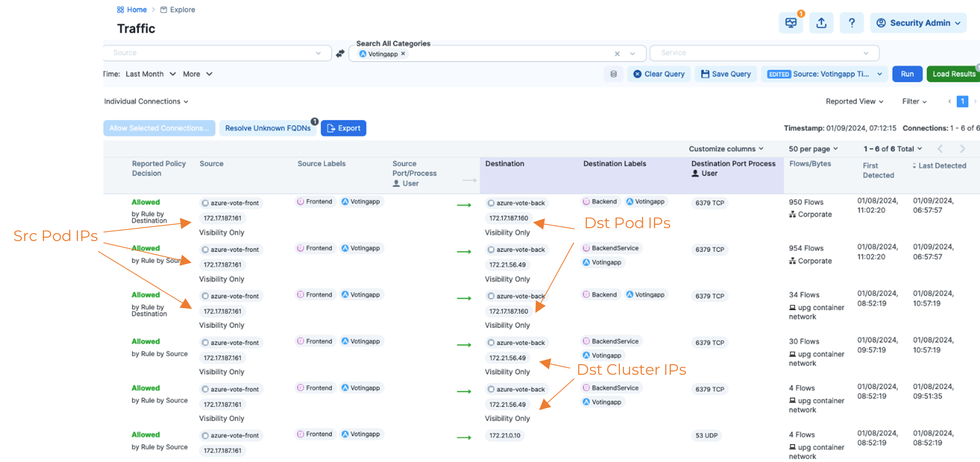Clear the Search All Categories field
The image size is (980, 462).
[617, 54]
